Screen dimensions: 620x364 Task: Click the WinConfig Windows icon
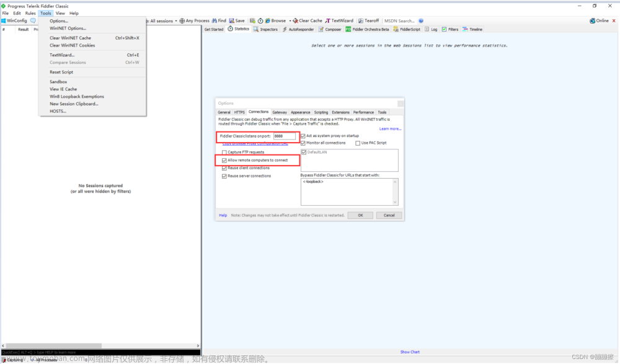click(x=4, y=20)
